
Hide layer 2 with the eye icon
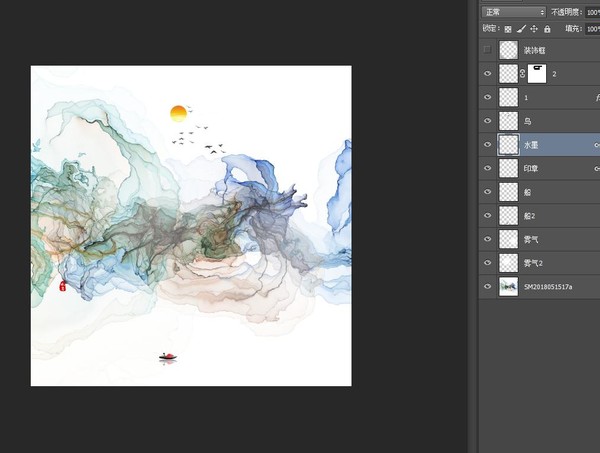(487, 73)
